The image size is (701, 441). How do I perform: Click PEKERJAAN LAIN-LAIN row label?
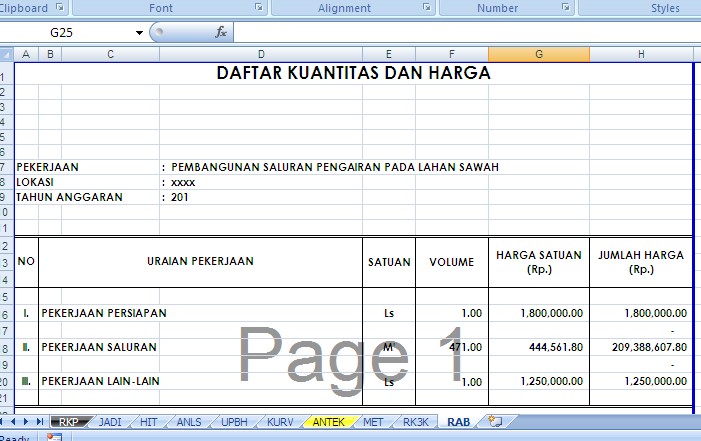coord(101,381)
